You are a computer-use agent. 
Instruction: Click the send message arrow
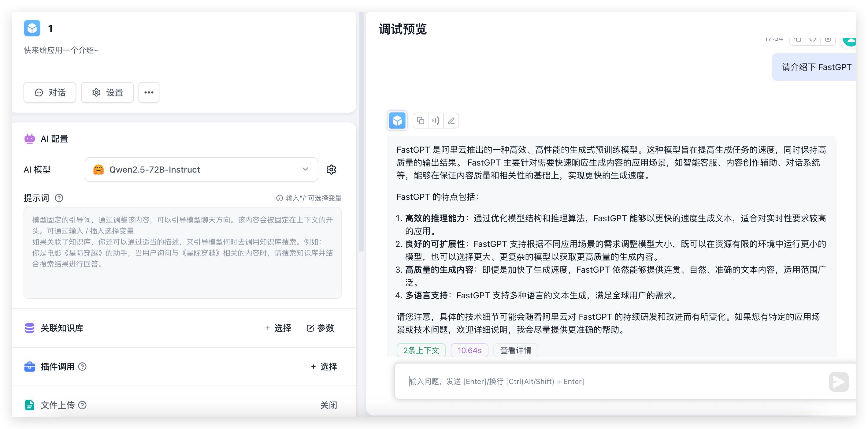[x=839, y=382]
